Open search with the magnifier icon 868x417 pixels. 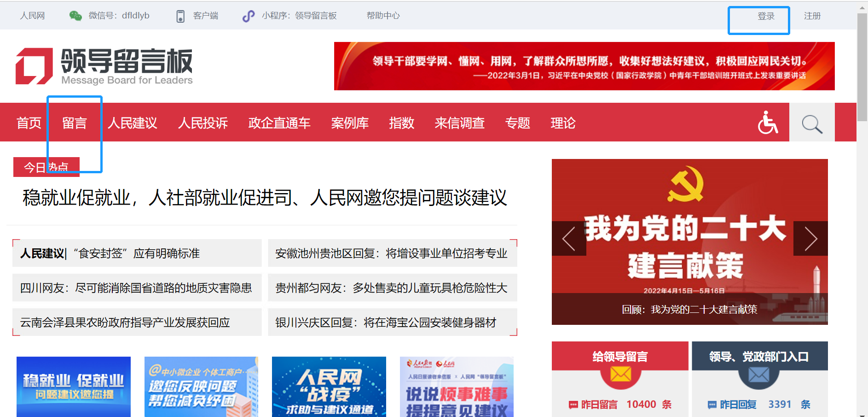[812, 124]
